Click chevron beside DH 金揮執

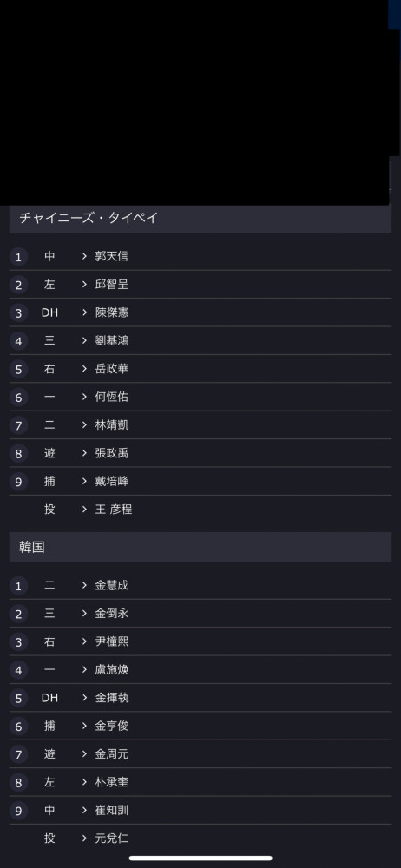coord(85,698)
